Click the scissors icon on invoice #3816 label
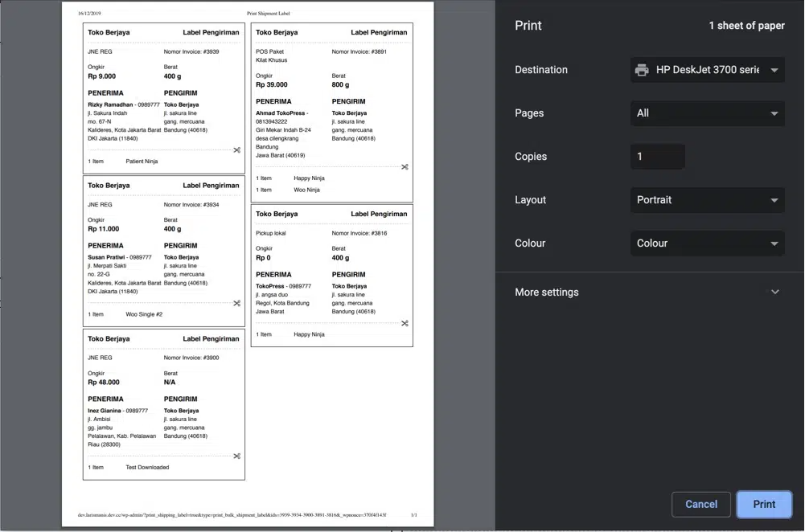Screen dimensions: 805x532 [405, 323]
